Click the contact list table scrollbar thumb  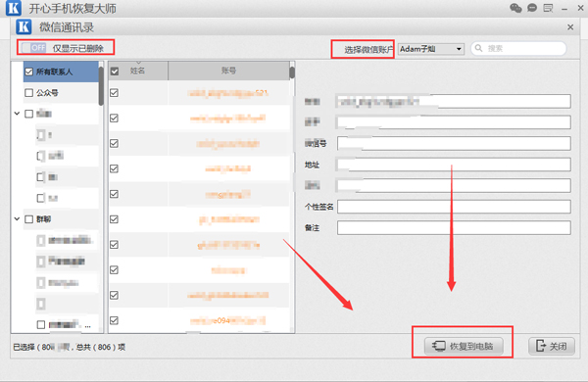coord(292,72)
